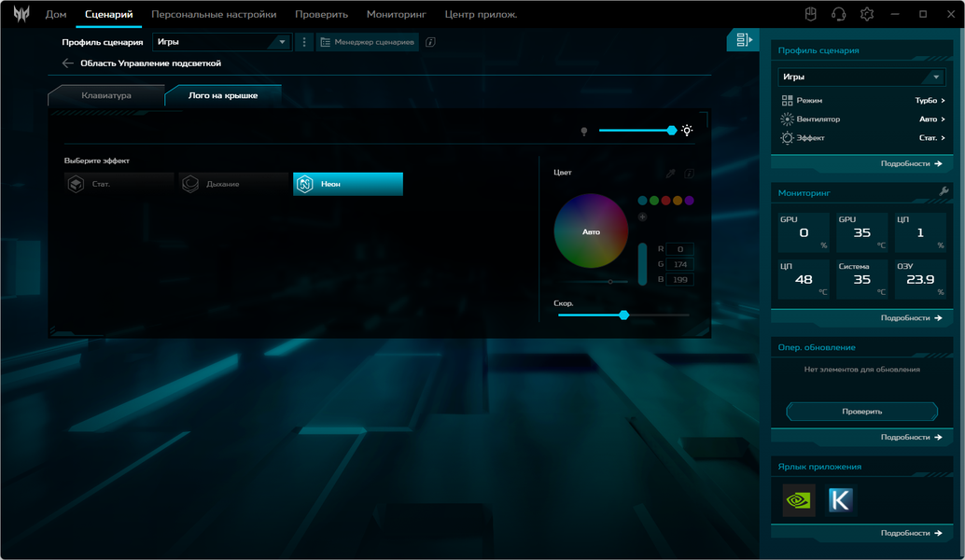
Task: Open Менеджер сценариев button
Action: point(368,42)
